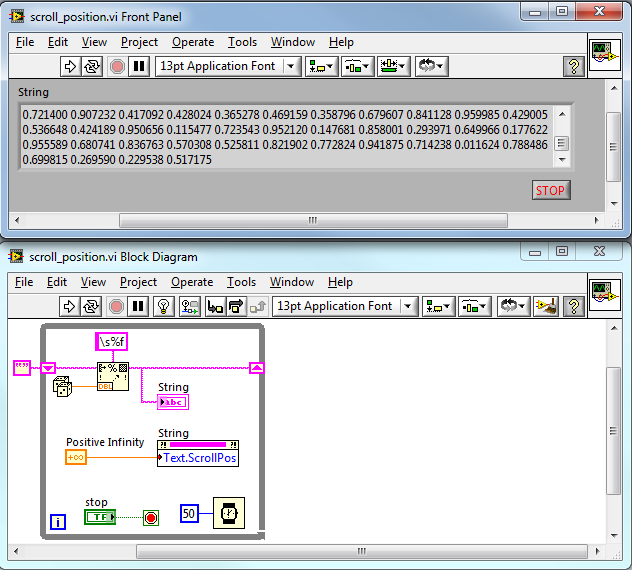Screen dimensions: 632x570
Task: Select numeric constant 50
Action: (189, 513)
